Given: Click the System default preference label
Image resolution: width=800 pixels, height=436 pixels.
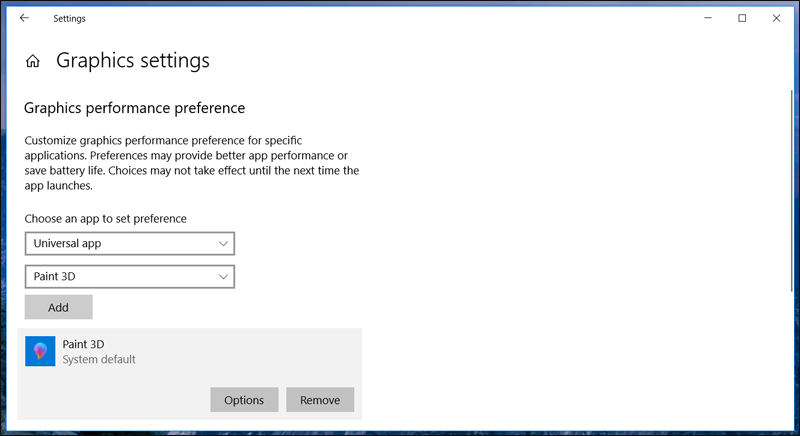Looking at the screenshot, I should pos(99,360).
